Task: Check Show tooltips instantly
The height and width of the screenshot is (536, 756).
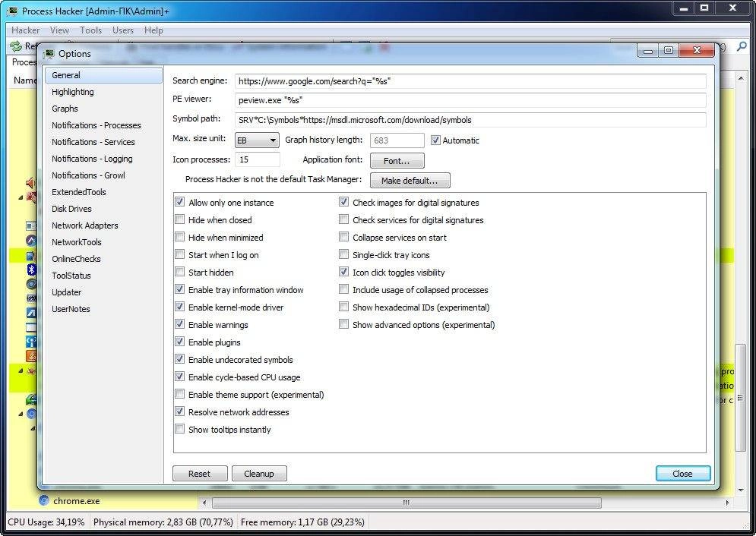Action: [179, 429]
